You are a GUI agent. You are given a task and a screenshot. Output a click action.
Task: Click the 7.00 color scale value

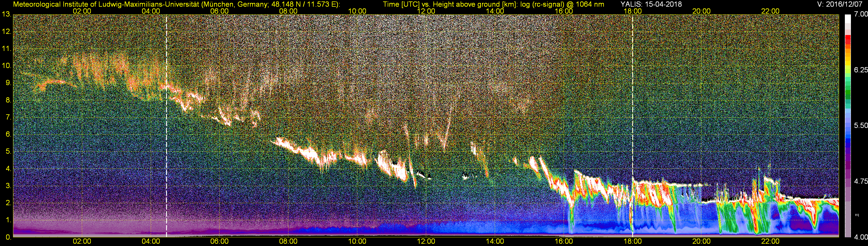click(860, 14)
